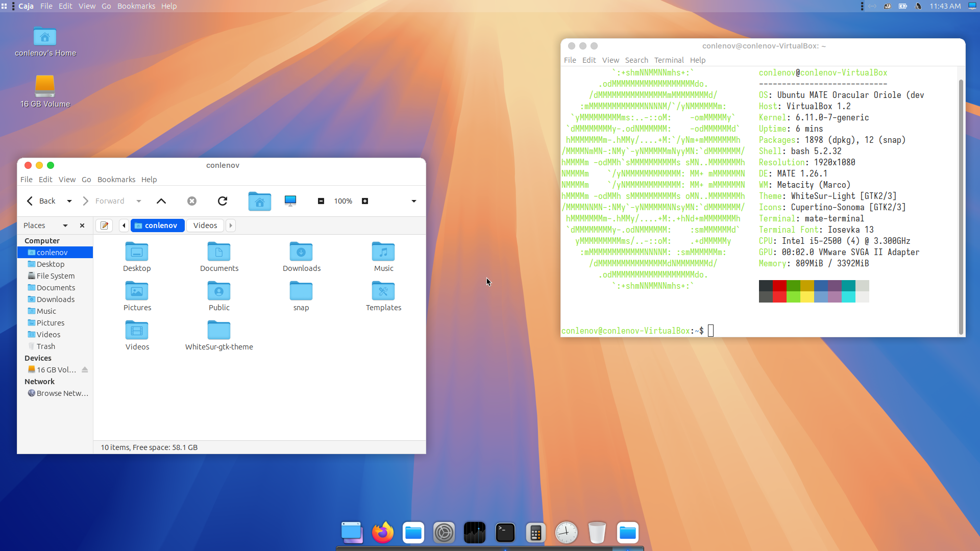Zoom in with the plus icon
This screenshot has height=551, width=980.
365,201
